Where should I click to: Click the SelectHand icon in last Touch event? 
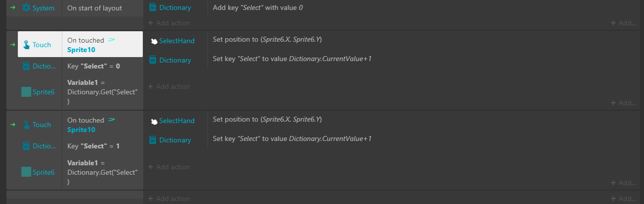(x=154, y=121)
